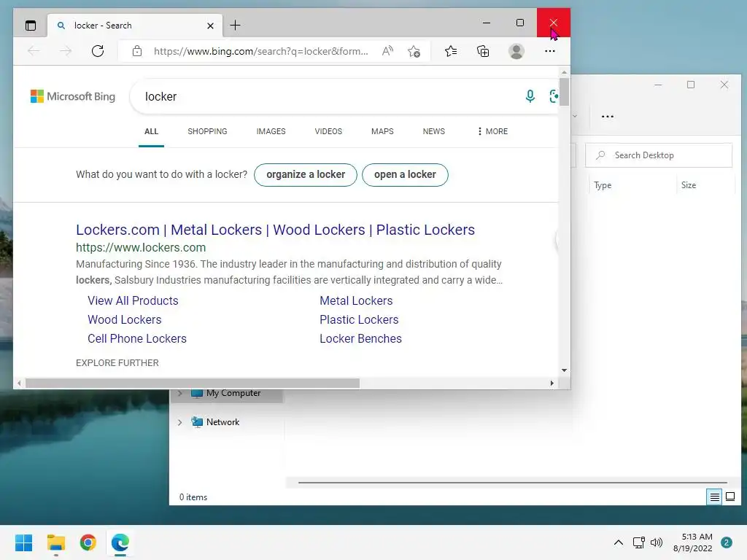Open File Explorer from the taskbar
Image resolution: width=747 pixels, height=560 pixels.
point(55,542)
